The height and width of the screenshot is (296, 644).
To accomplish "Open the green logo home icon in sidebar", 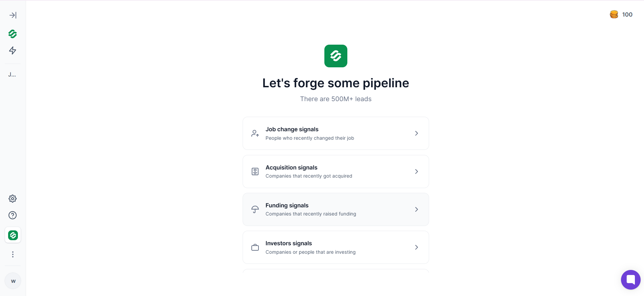I will click(x=13, y=34).
